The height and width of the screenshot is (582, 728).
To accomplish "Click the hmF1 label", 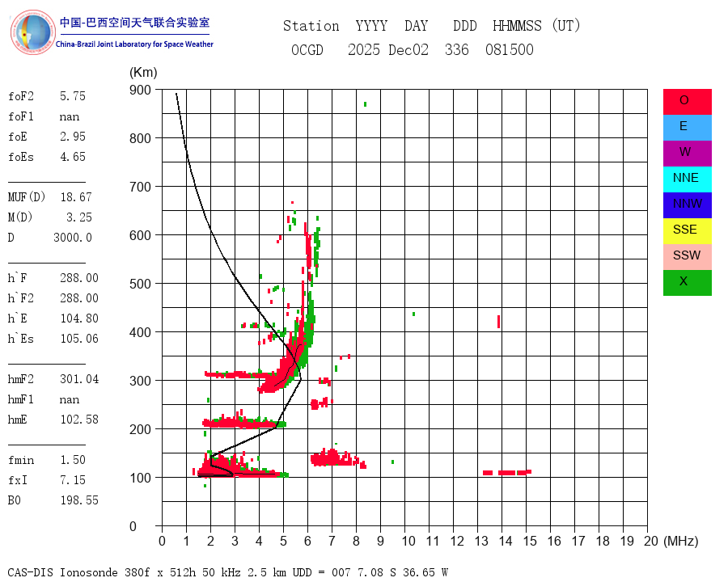I will [21, 399].
